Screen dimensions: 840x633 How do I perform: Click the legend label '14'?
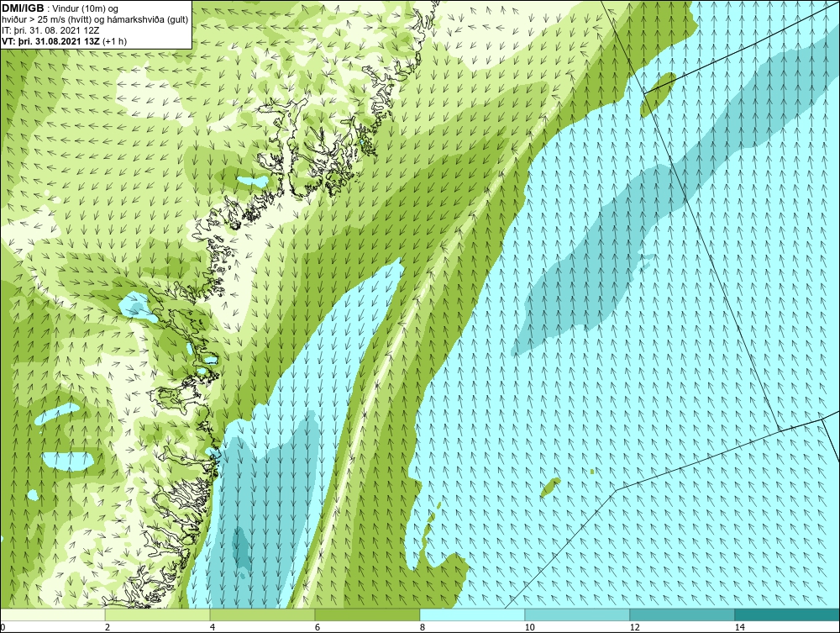[x=740, y=628]
